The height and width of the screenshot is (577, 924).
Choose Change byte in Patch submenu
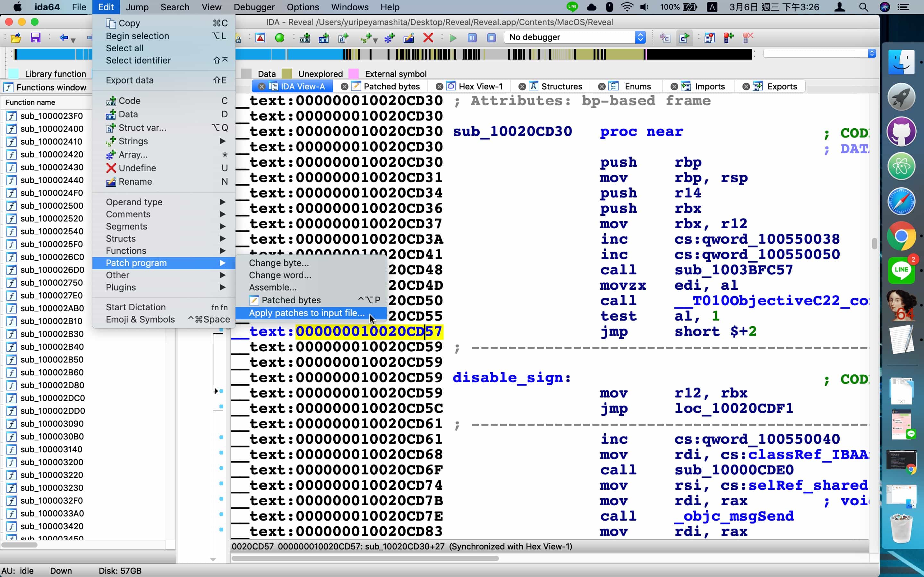point(279,263)
